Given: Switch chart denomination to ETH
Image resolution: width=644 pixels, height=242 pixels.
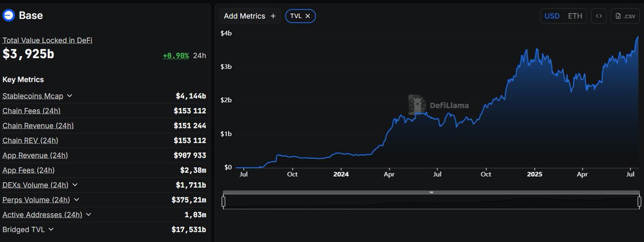Looking at the screenshot, I should coord(575,16).
